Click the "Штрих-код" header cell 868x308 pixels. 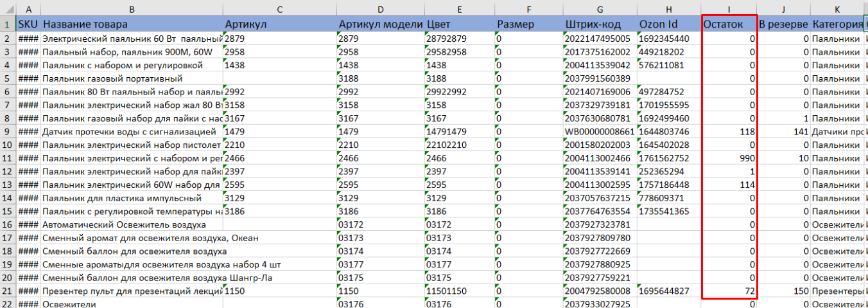coord(600,24)
